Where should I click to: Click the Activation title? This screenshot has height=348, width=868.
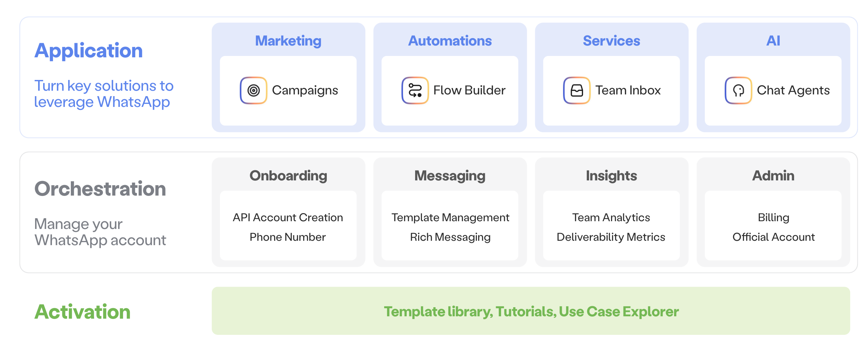(82, 312)
